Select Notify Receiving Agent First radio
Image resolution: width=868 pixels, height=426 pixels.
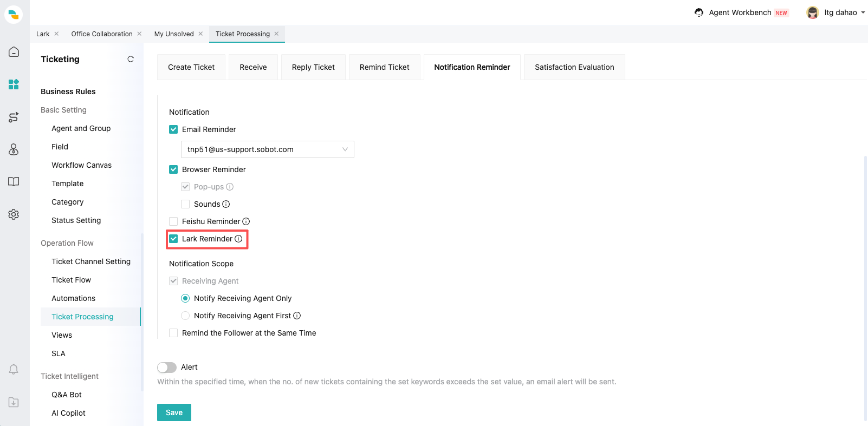point(185,316)
